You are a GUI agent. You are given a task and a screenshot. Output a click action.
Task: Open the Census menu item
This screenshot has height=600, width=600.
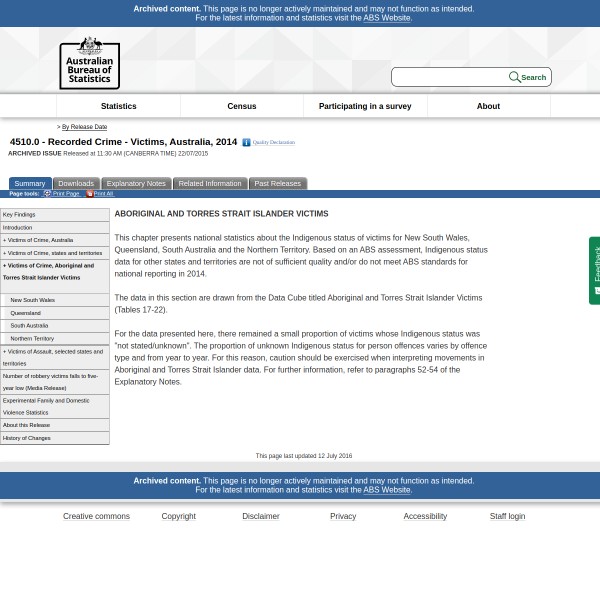point(242,106)
